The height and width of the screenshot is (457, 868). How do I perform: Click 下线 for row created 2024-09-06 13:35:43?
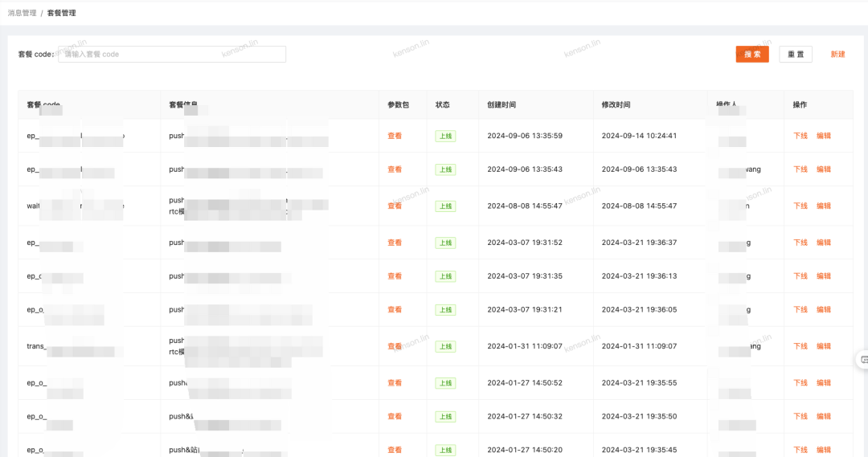(x=800, y=169)
